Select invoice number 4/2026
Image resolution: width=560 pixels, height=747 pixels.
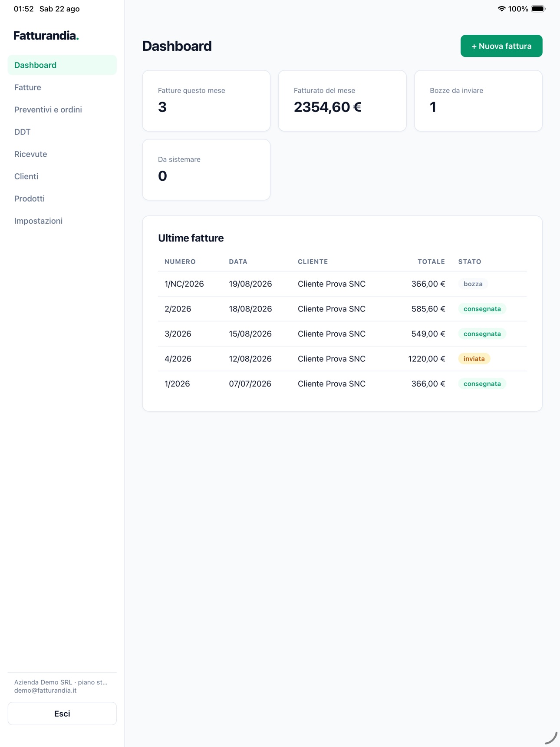[x=178, y=359]
